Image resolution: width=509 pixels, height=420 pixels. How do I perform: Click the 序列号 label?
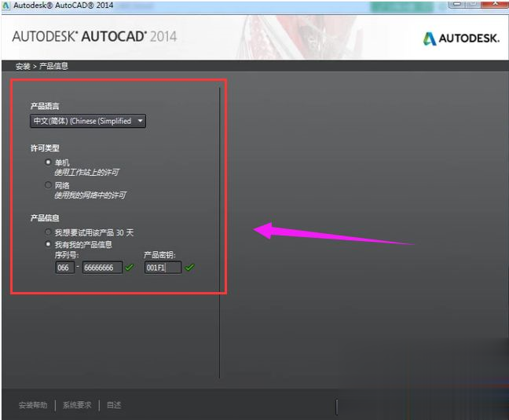tap(67, 255)
